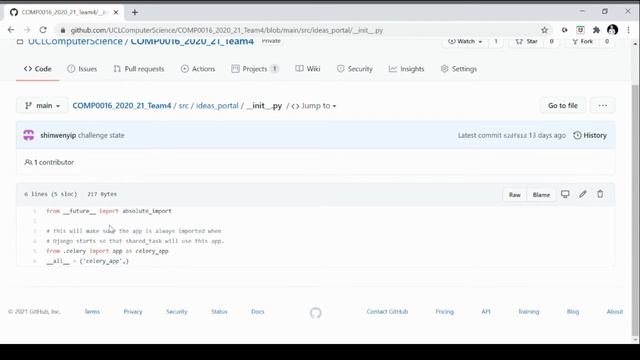The image size is (640, 360).
Task: Click the fork count number
Action: (x=607, y=41)
